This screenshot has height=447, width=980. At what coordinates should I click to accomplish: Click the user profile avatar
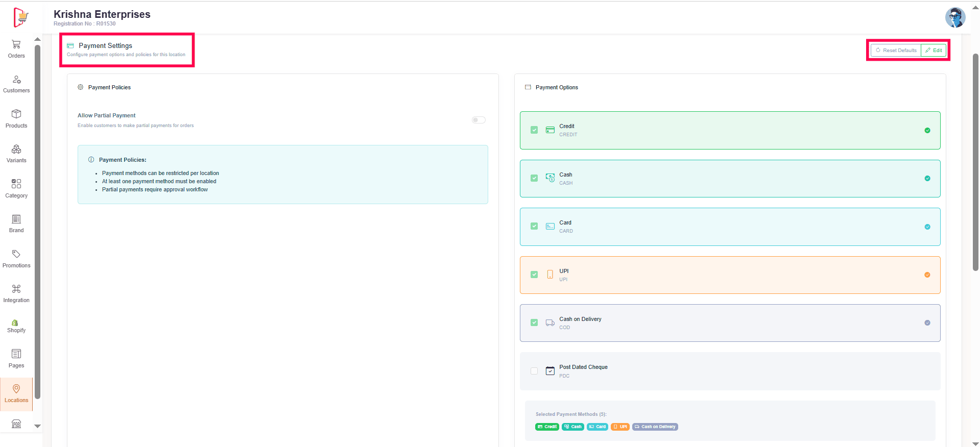955,17
